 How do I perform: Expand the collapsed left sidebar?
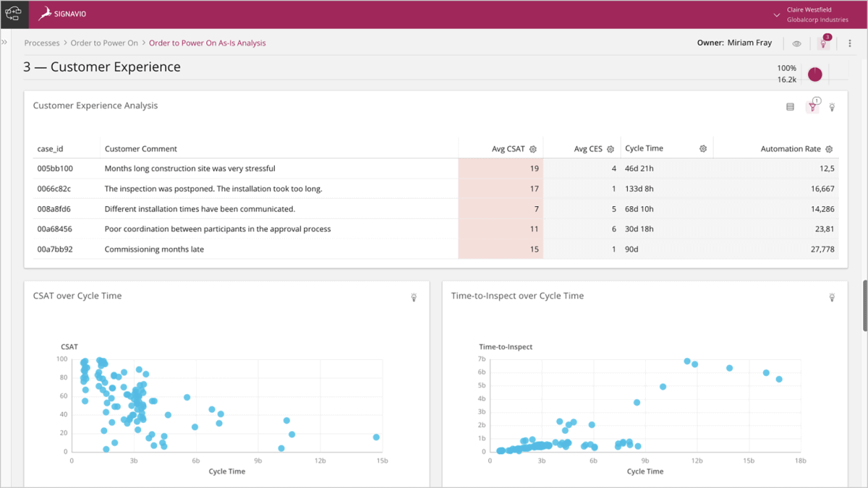5,42
